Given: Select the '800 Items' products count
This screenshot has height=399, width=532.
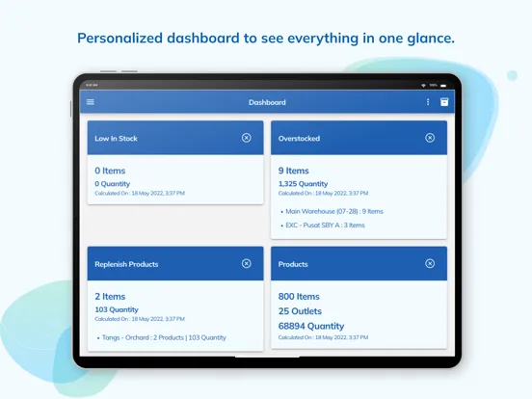Looking at the screenshot, I should point(299,297).
